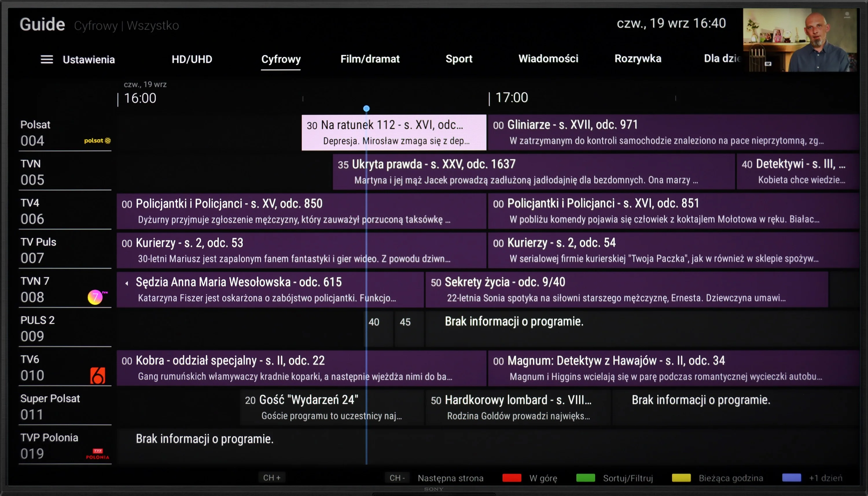
Task: Open the Wiadomości category tab
Action: point(548,59)
